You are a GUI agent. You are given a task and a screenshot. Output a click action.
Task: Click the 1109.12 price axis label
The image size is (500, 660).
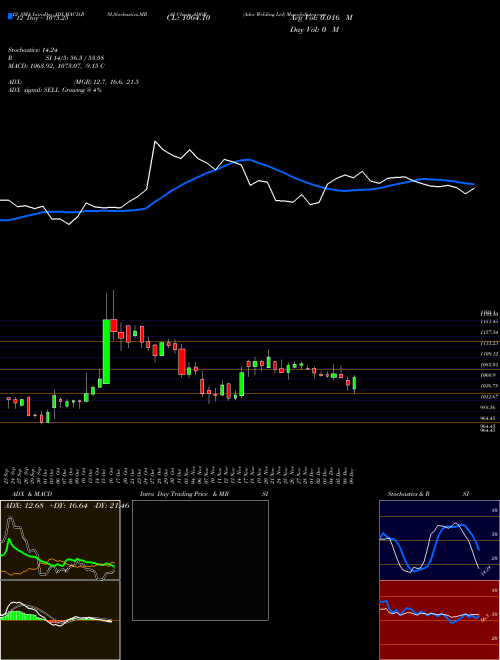[x=489, y=354]
